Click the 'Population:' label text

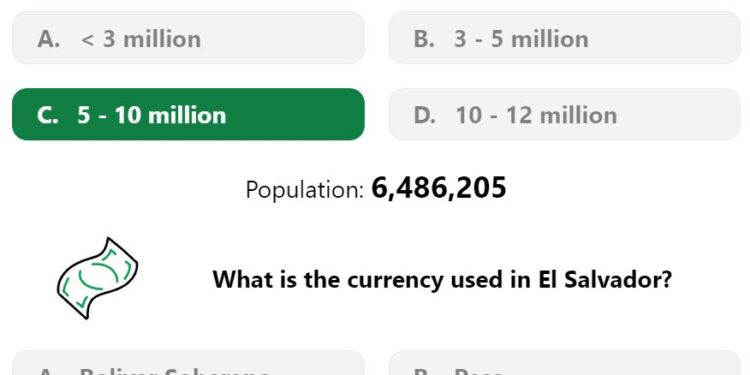[x=305, y=190]
